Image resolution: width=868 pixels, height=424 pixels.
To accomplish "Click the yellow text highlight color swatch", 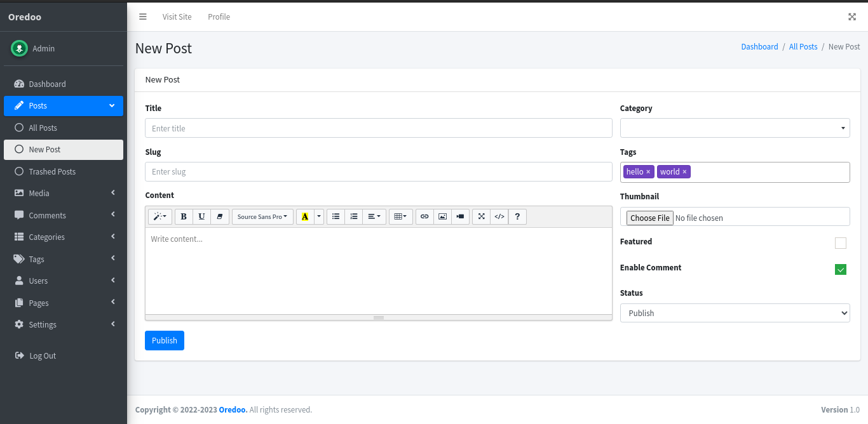I will point(305,216).
